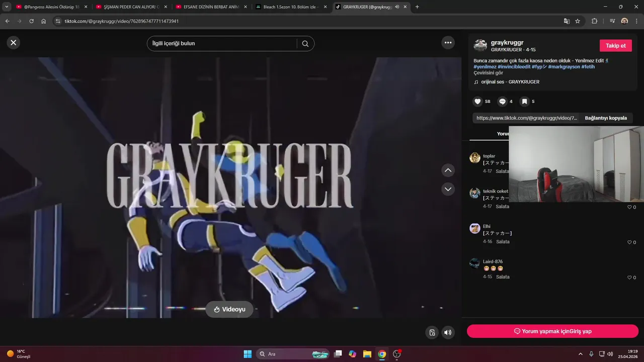This screenshot has width=644, height=362.
Task: Open Laird-876 commenter avatar
Action: coord(475,263)
